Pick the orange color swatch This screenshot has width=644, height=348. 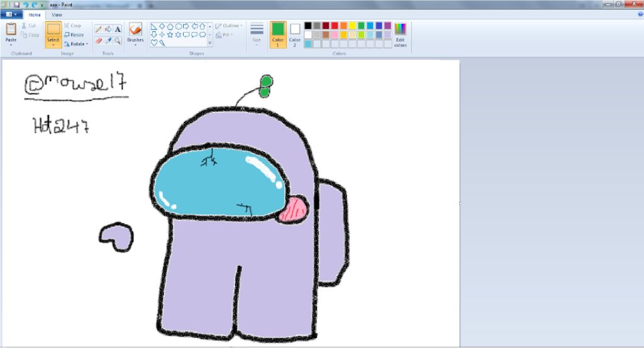click(343, 26)
